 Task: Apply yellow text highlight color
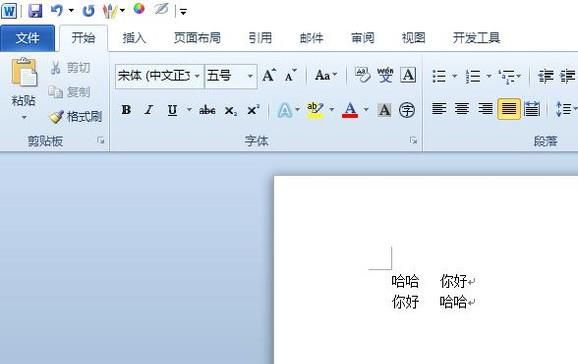tap(315, 110)
